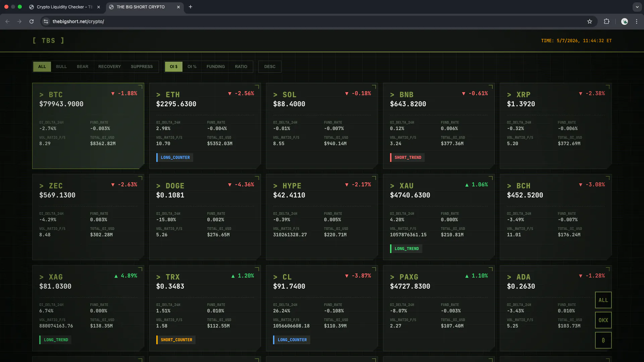Click the LONG_TREND tag on XAU

[x=406, y=249]
